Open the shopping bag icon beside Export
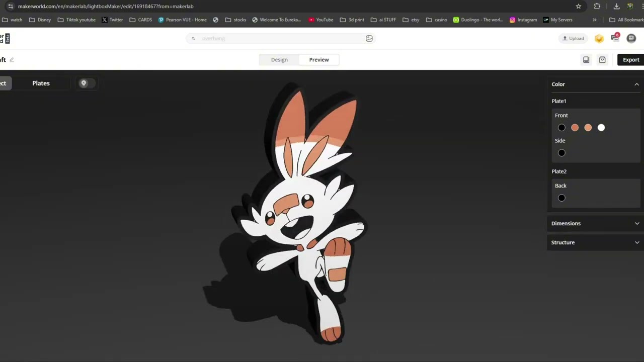 (x=602, y=60)
